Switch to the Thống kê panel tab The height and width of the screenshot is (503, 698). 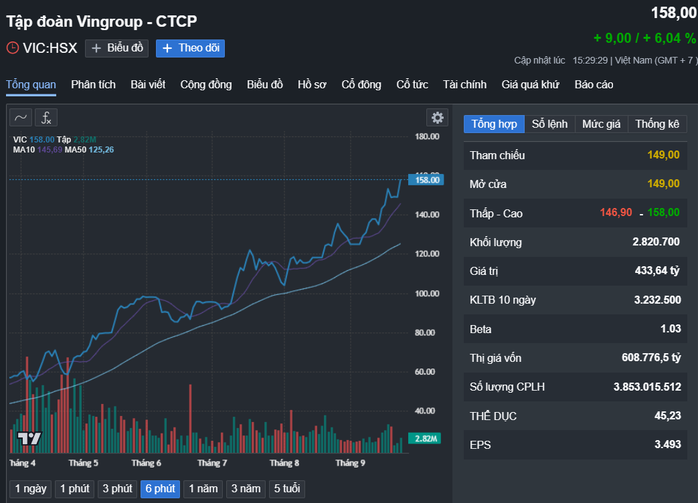pyautogui.click(x=657, y=124)
